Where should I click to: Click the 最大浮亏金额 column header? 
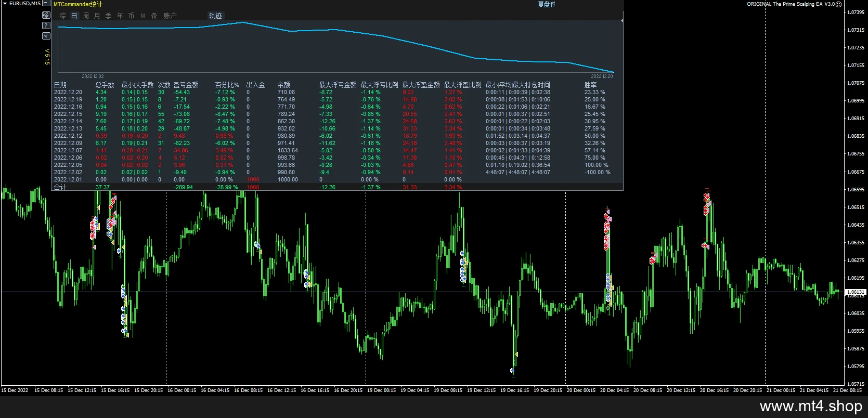pos(338,85)
